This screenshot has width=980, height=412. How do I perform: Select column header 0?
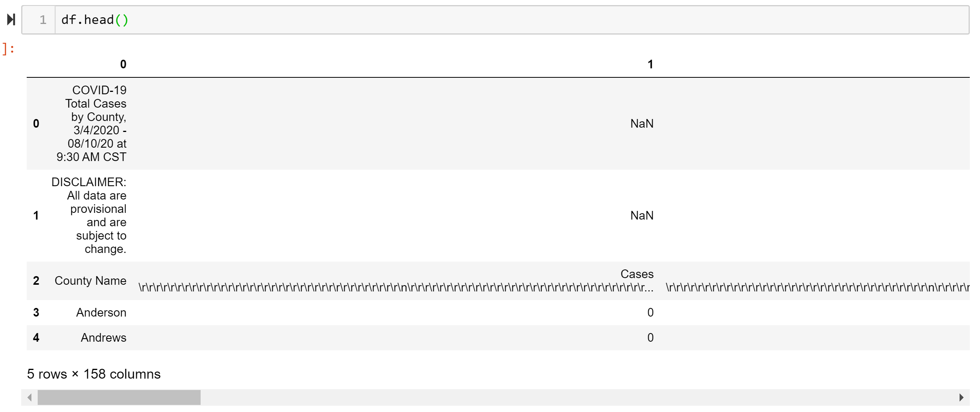coord(123,64)
